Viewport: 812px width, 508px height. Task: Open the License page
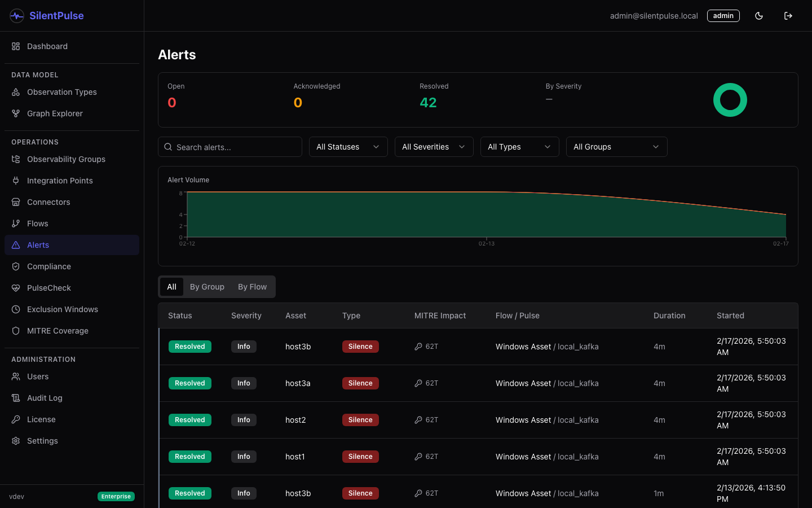click(72, 419)
